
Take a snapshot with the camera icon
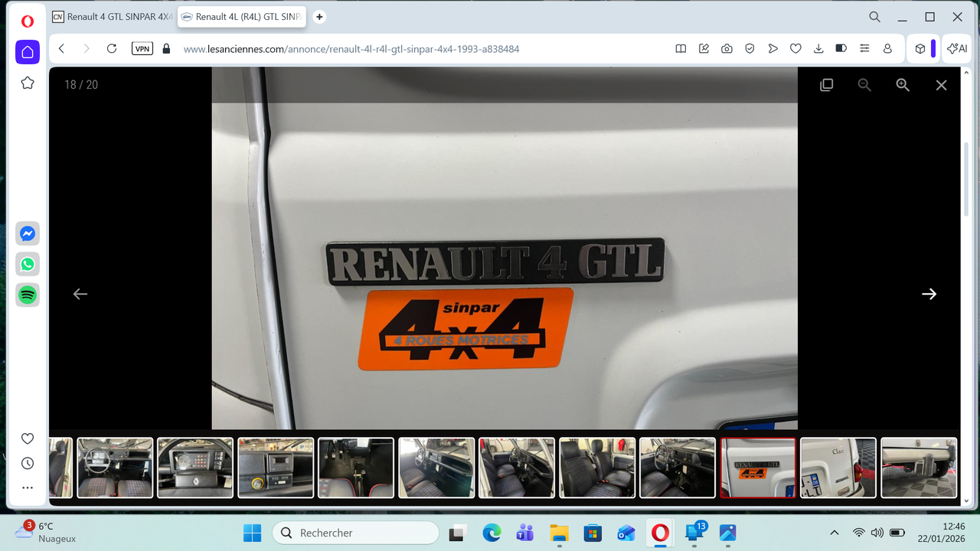click(x=727, y=48)
